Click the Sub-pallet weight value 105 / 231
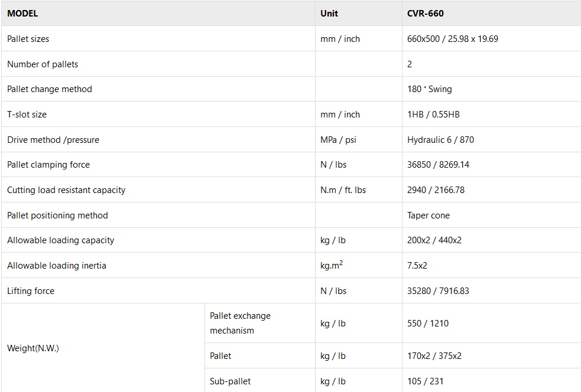 click(x=426, y=381)
